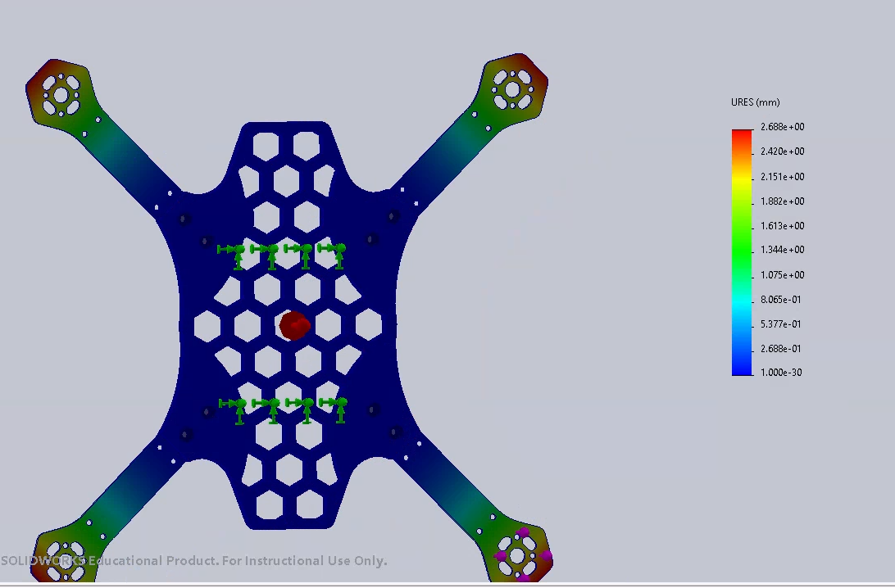Click the URES (mm) legend title

tap(755, 102)
